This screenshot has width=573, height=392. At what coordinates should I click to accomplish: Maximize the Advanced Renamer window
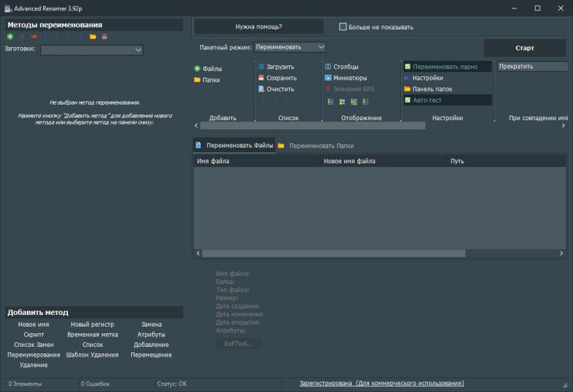coord(538,8)
